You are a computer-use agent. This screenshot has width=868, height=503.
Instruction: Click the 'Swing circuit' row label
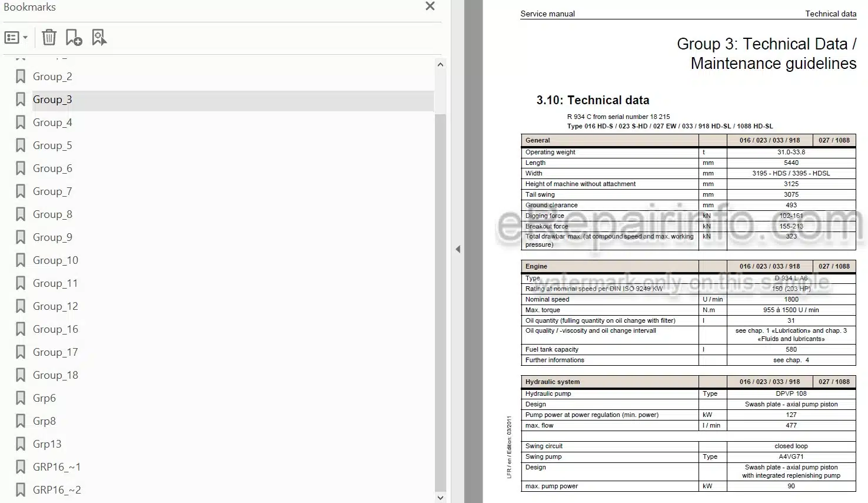coord(544,446)
